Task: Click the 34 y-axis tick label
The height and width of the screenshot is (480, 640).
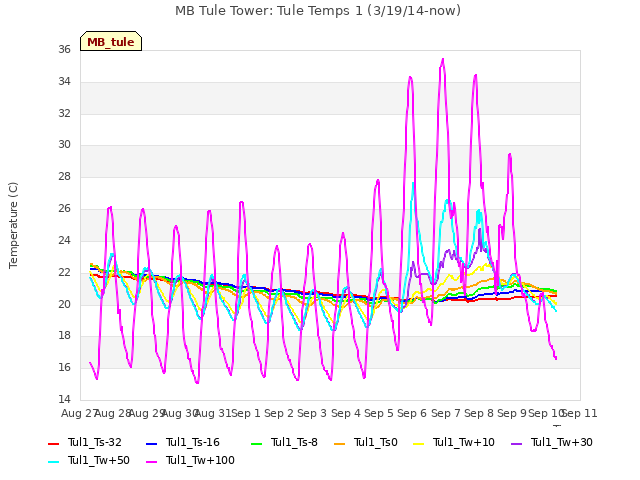Action: click(64, 82)
